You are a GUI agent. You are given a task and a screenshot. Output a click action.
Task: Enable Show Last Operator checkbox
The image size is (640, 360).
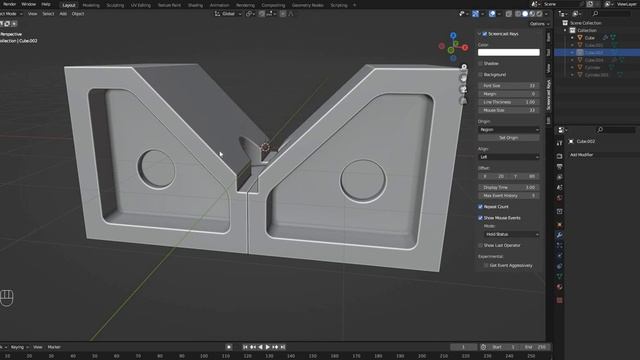480,245
